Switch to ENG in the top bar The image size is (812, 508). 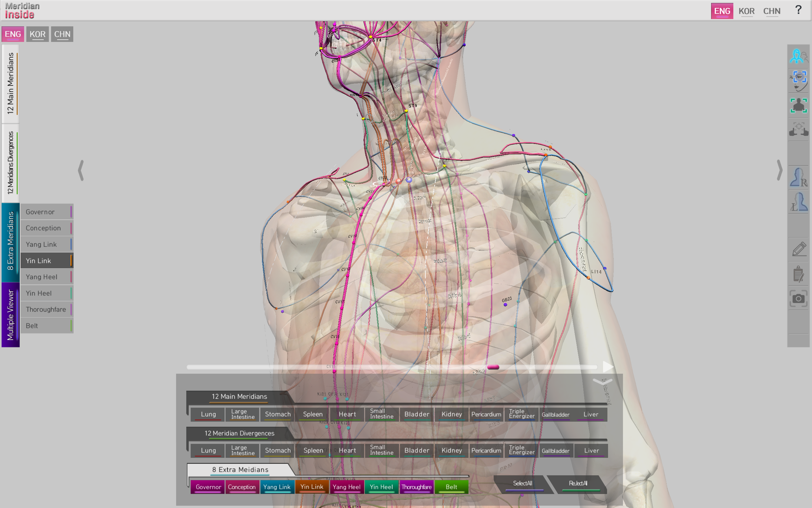[x=722, y=11]
